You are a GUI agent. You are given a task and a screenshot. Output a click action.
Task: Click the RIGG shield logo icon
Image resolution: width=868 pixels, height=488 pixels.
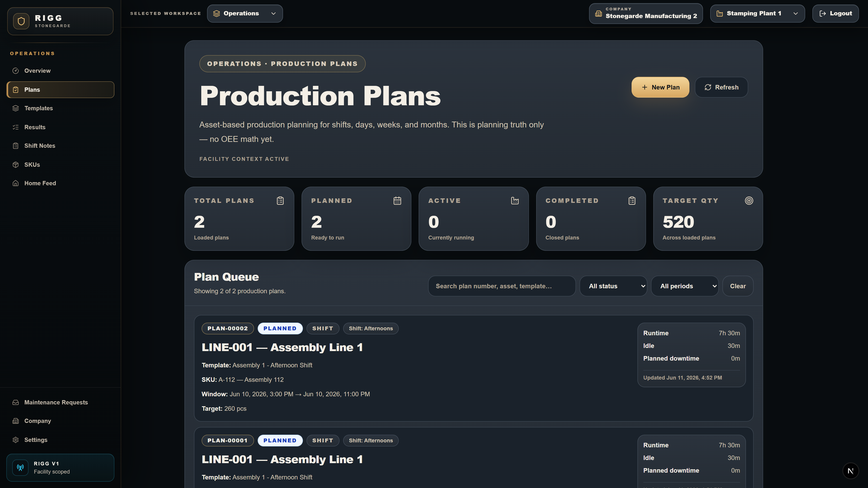tap(21, 21)
